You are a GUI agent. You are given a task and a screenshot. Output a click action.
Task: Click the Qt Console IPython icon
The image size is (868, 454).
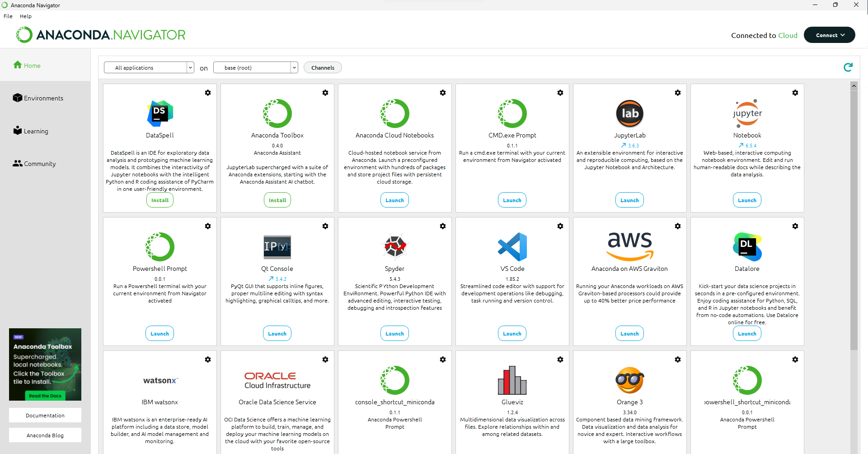[277, 246]
